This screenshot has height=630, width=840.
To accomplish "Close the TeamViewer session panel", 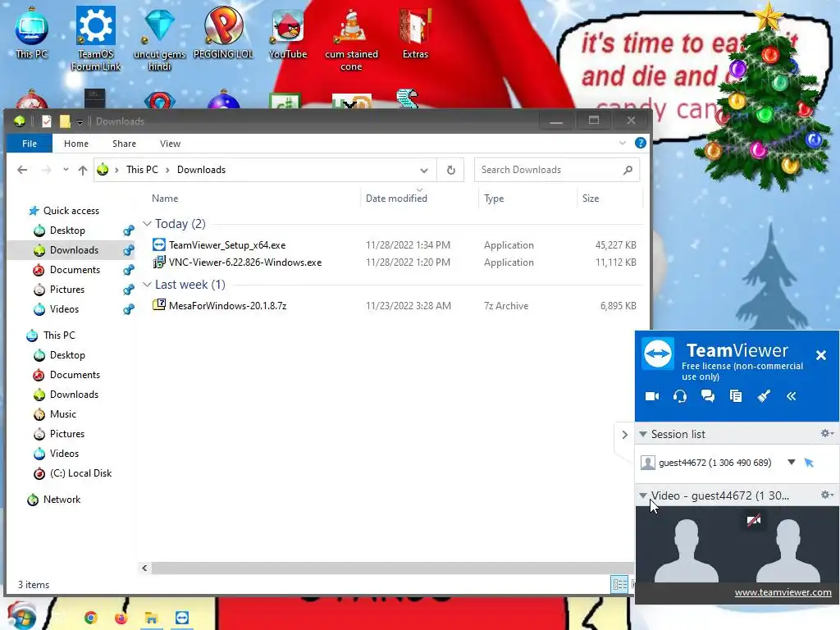I will [x=820, y=355].
